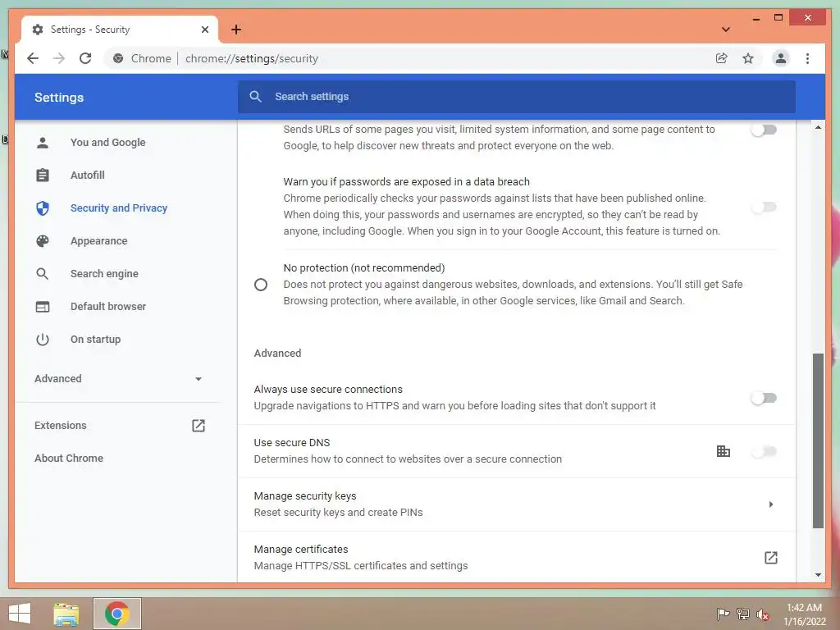Open the Autofill settings section
Screen dimensions: 840x630
pyautogui.click(x=87, y=176)
